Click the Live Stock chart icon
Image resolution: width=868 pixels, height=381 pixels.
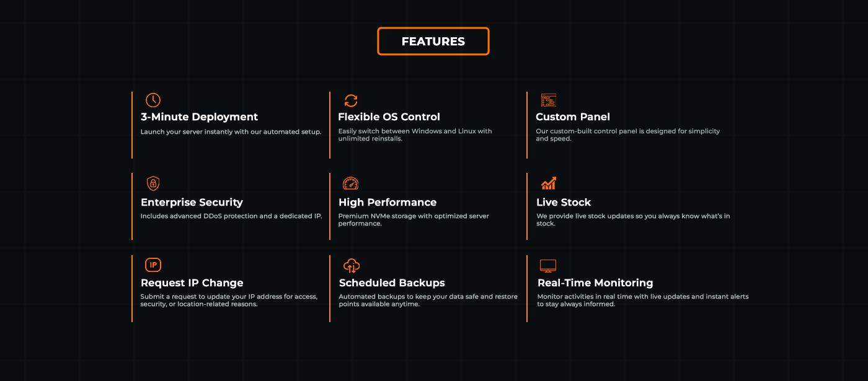click(548, 183)
